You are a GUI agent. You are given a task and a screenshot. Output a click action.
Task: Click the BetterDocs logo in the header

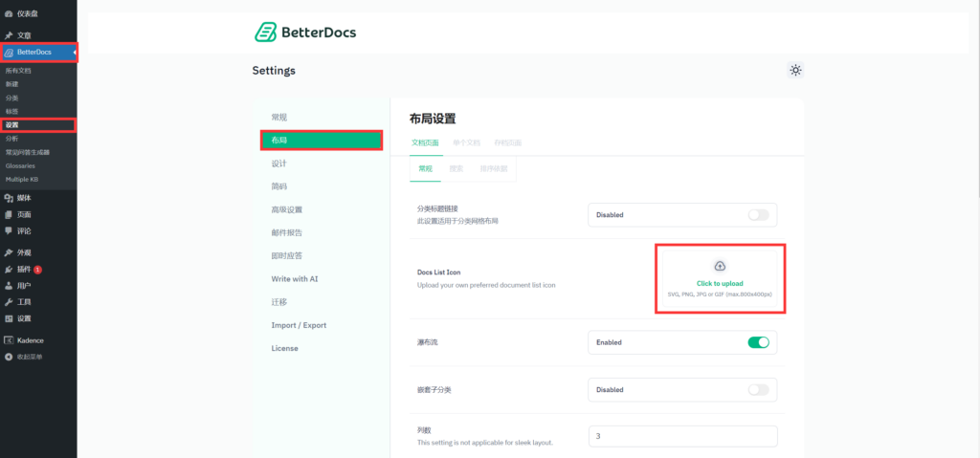tap(305, 32)
